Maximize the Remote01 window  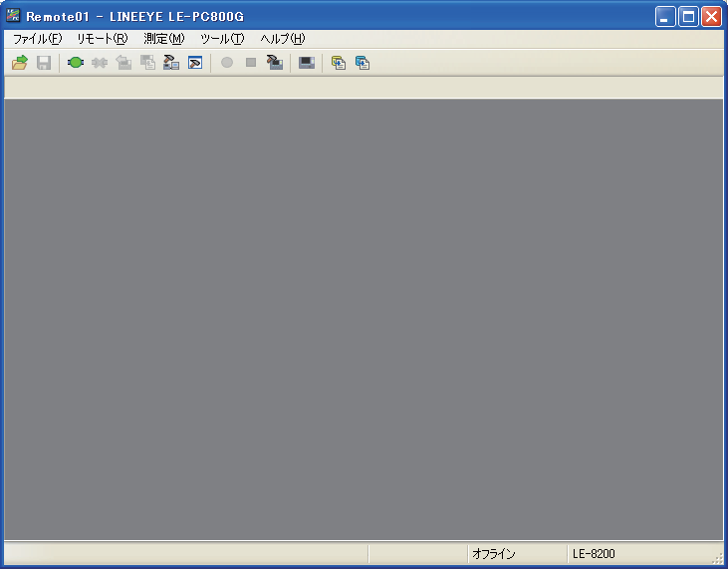[688, 17]
